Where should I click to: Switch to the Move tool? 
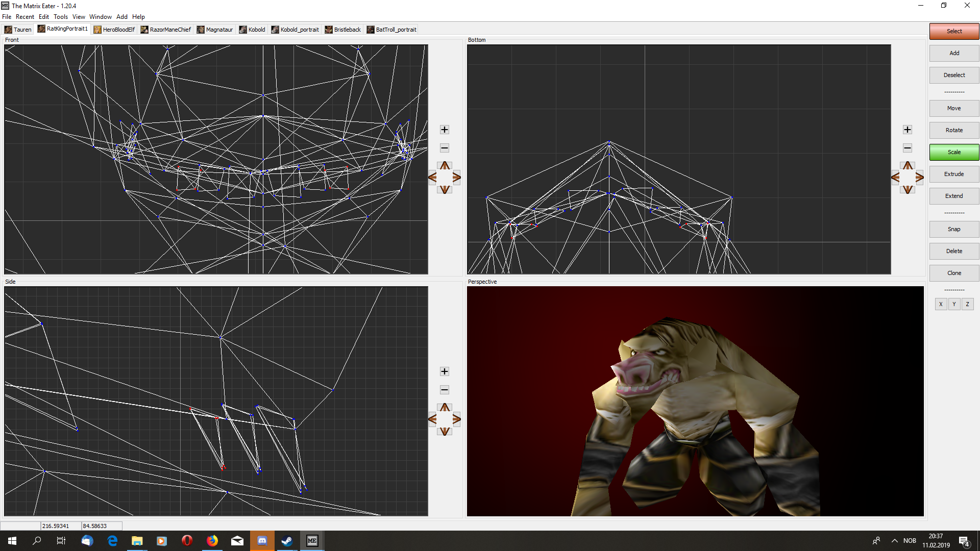[954, 108]
